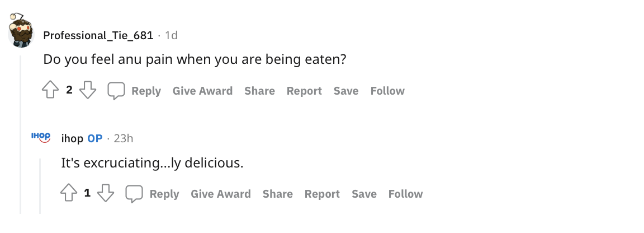The height and width of the screenshot is (233, 644).
Task: Follow the top comment thread
Action: [x=387, y=91]
